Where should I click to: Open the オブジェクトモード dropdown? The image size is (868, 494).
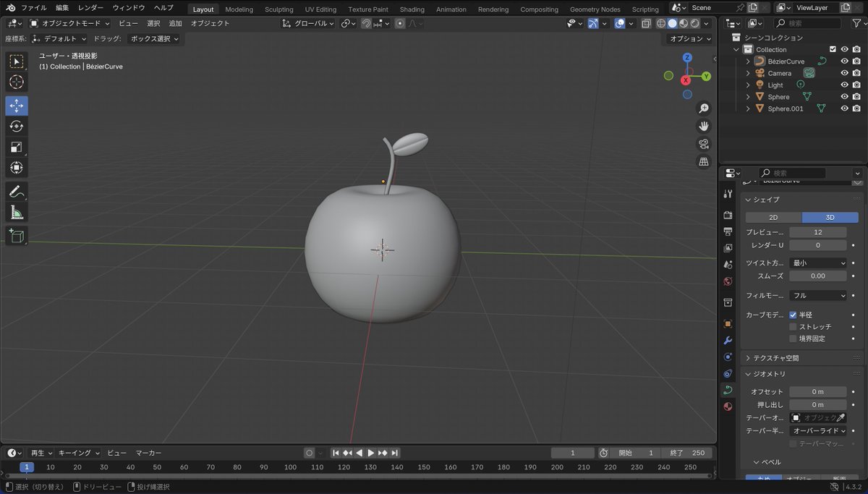click(70, 23)
